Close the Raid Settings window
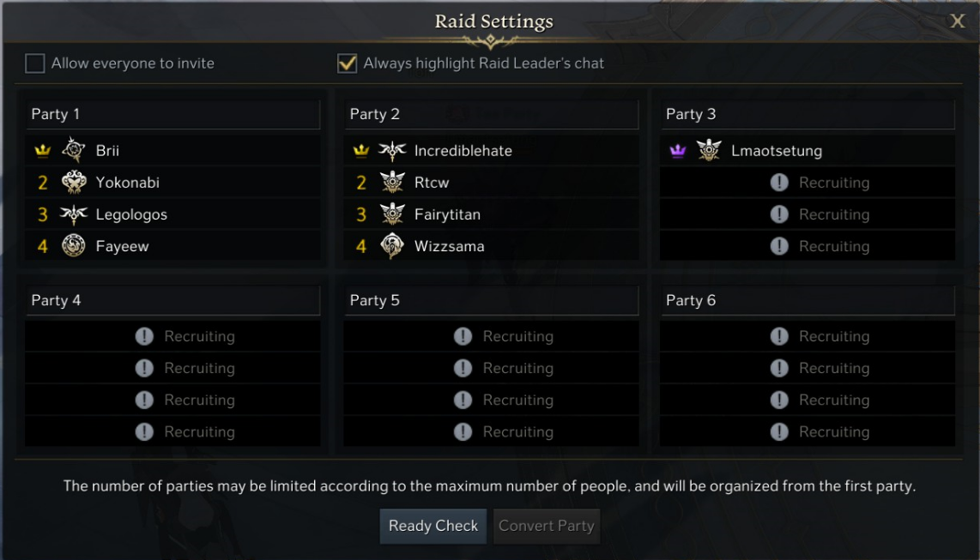The height and width of the screenshot is (560, 980). tap(958, 21)
